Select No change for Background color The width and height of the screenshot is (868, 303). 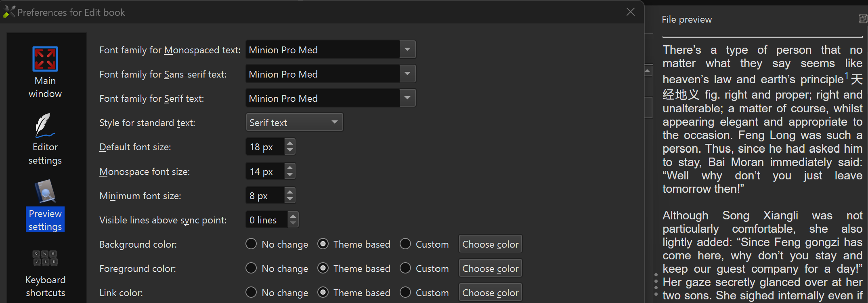point(251,244)
